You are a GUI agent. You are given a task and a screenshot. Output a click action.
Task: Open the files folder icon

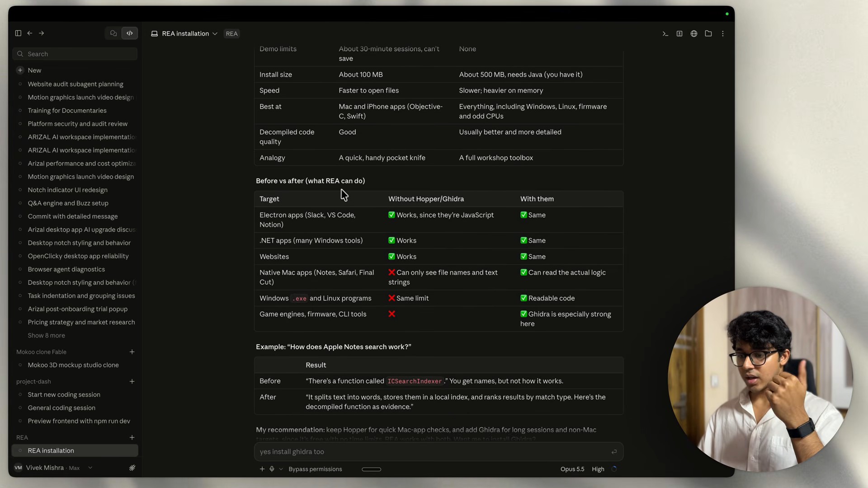click(x=708, y=33)
